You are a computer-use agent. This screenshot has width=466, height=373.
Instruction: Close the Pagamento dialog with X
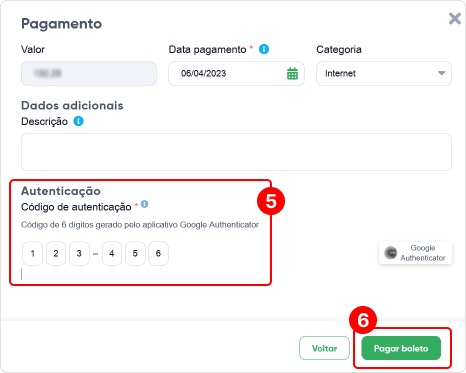(x=455, y=18)
